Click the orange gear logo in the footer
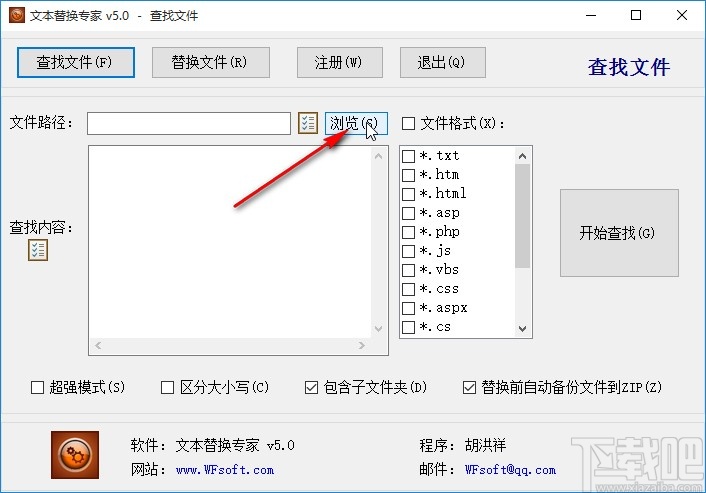706x493 pixels. point(75,455)
